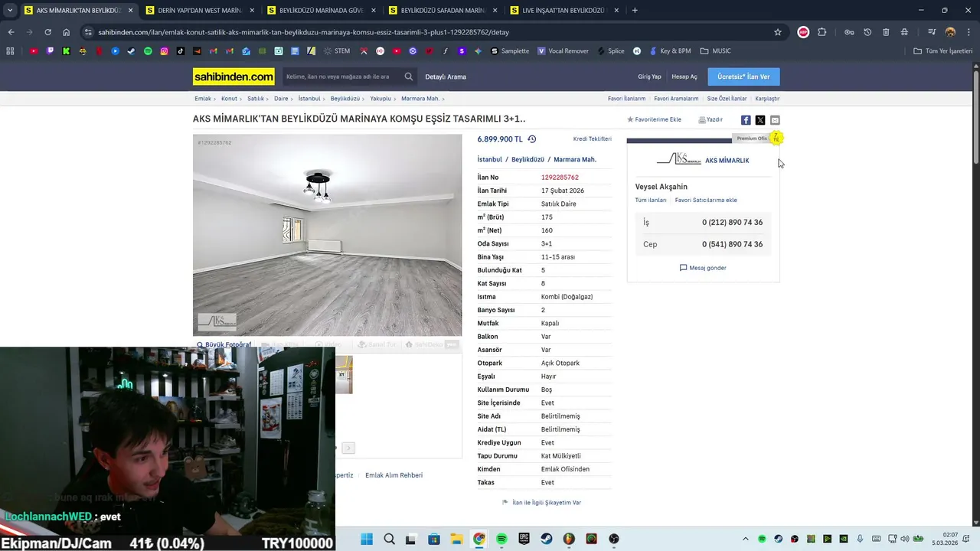This screenshot has height=551, width=980.
Task: Open Vocal Remover bookmark
Action: click(x=563, y=51)
